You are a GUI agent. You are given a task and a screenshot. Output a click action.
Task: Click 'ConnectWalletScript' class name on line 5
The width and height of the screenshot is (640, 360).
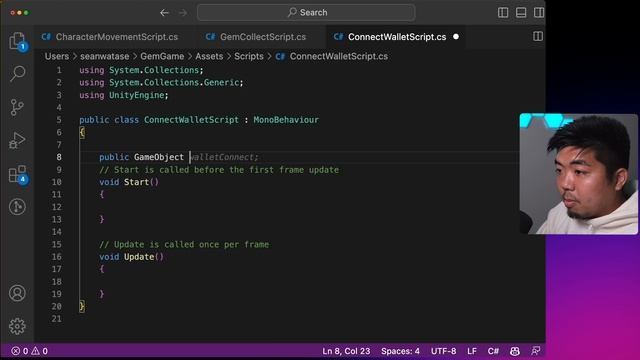point(191,120)
